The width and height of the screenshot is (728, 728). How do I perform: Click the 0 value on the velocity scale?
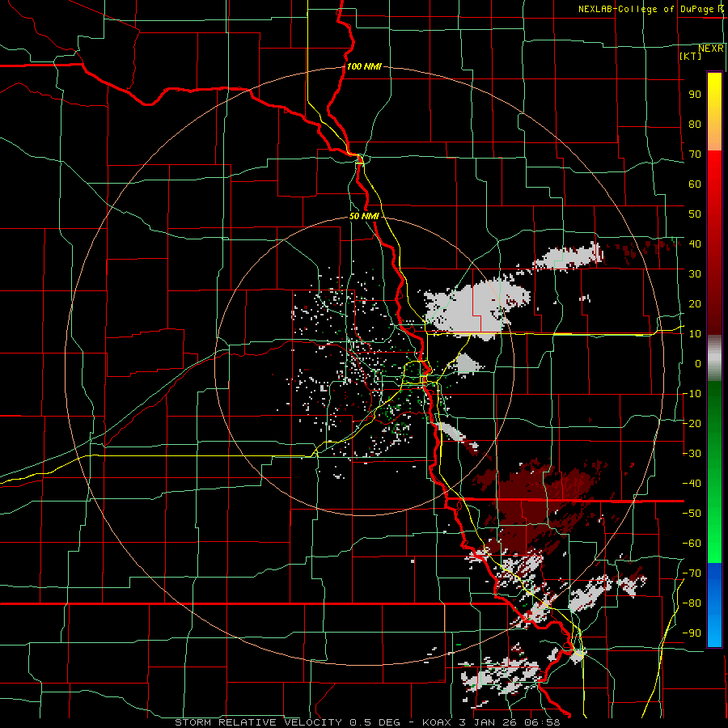697,363
